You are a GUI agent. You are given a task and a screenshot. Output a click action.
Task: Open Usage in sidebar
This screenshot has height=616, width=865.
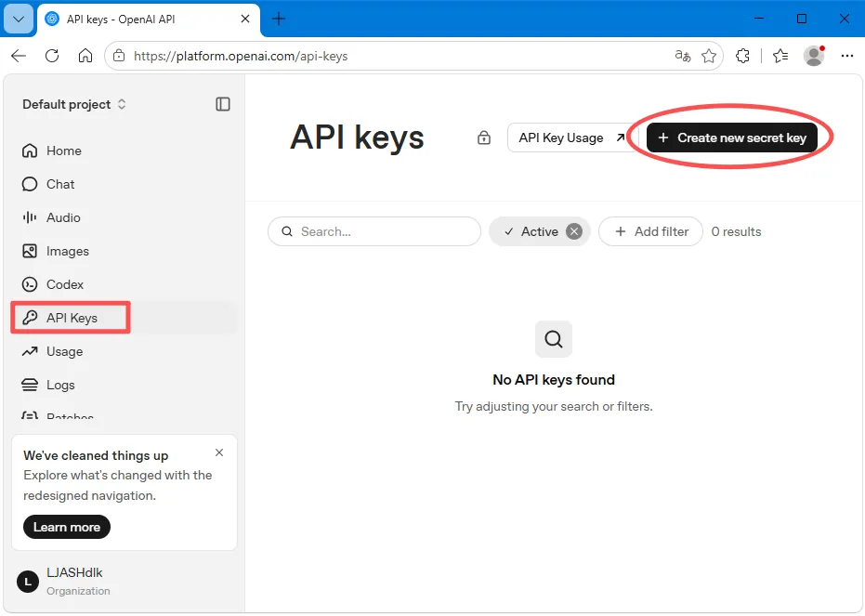[x=125, y=351]
